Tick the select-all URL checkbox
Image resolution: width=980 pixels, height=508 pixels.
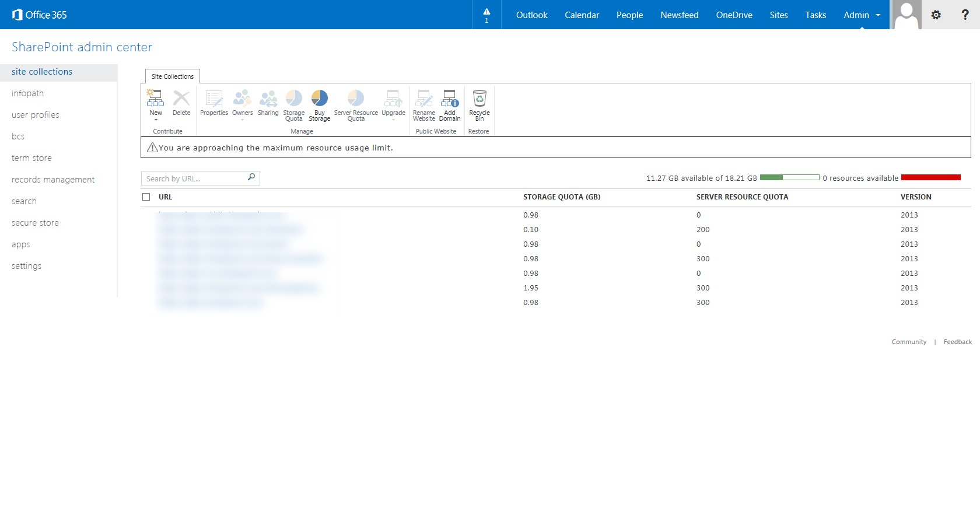click(x=146, y=197)
